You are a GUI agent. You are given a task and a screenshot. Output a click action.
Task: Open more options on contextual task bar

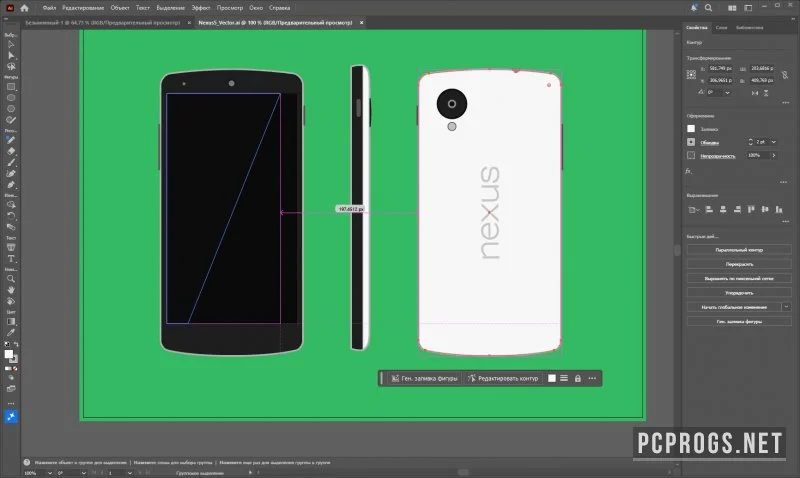(x=592, y=379)
